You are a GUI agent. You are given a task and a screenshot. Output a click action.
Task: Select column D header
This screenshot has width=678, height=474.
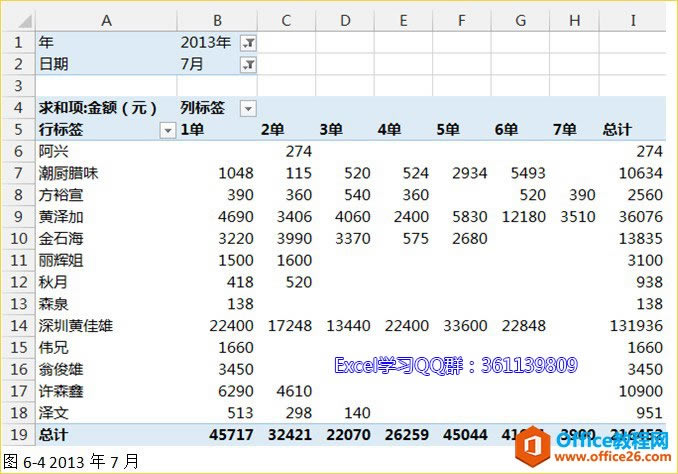pos(345,20)
